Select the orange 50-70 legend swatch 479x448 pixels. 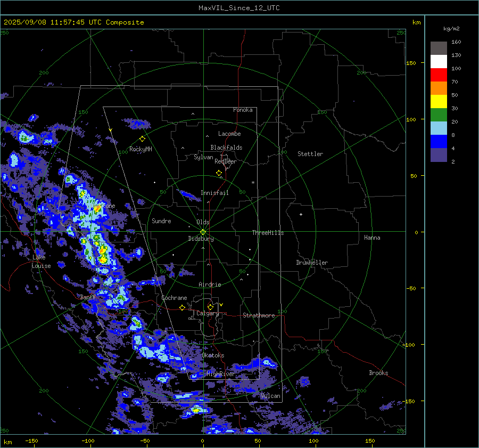click(x=439, y=88)
